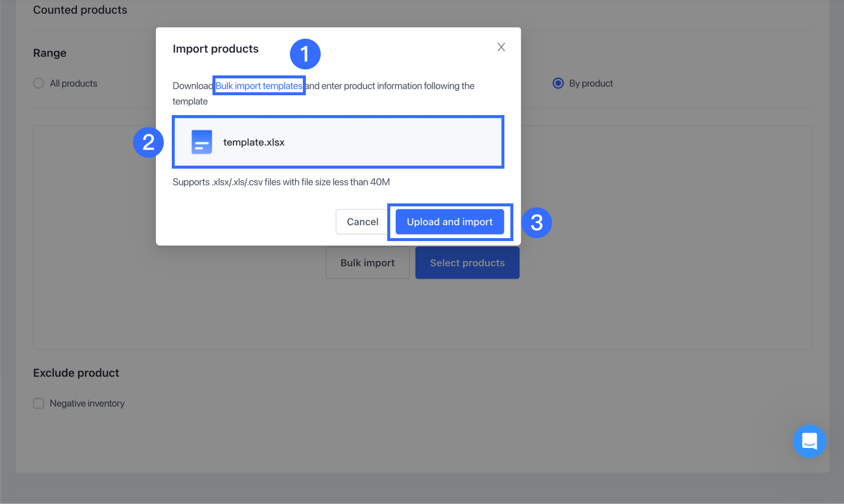Click the Range section heading
Viewport: 844px width, 504px height.
tap(50, 53)
